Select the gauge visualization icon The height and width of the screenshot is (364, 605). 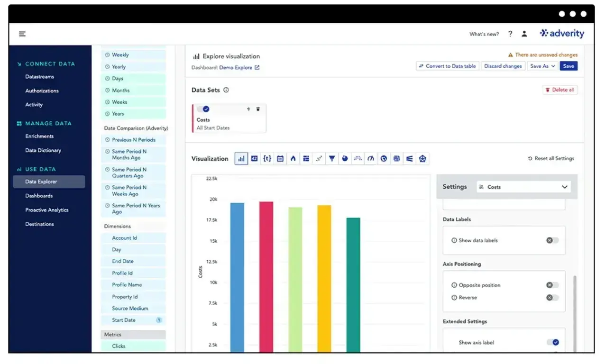pos(371,159)
